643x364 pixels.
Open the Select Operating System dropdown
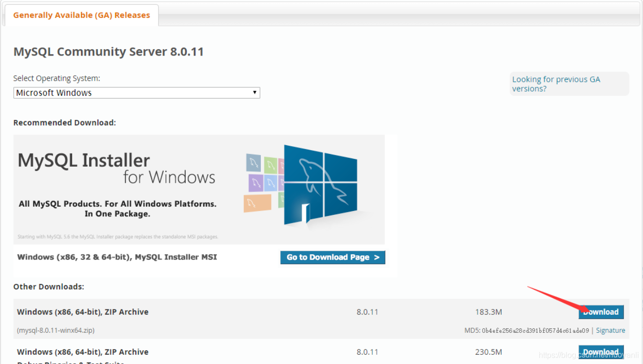click(x=136, y=93)
